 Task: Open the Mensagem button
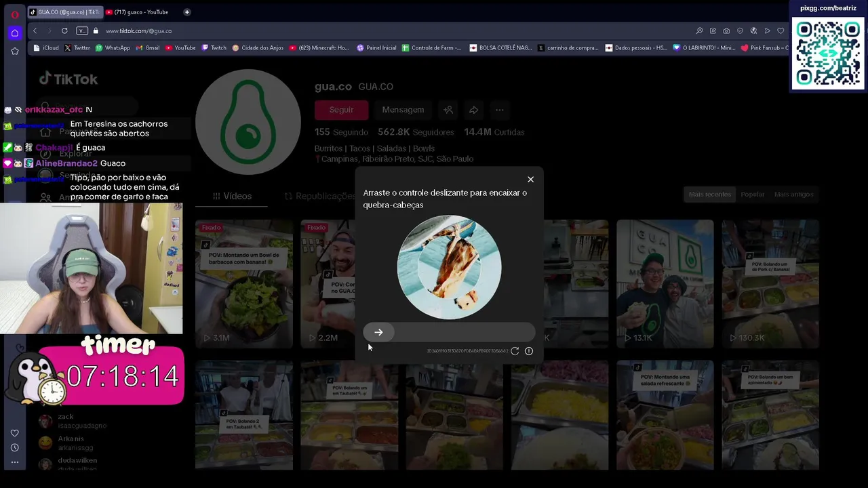tap(403, 110)
